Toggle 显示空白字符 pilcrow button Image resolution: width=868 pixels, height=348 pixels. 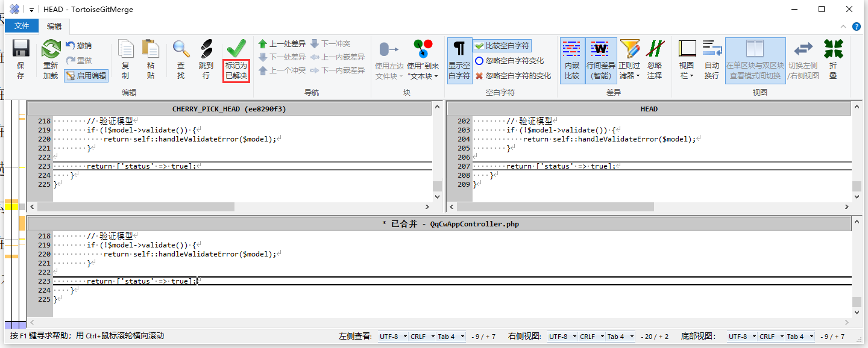pyautogui.click(x=459, y=60)
